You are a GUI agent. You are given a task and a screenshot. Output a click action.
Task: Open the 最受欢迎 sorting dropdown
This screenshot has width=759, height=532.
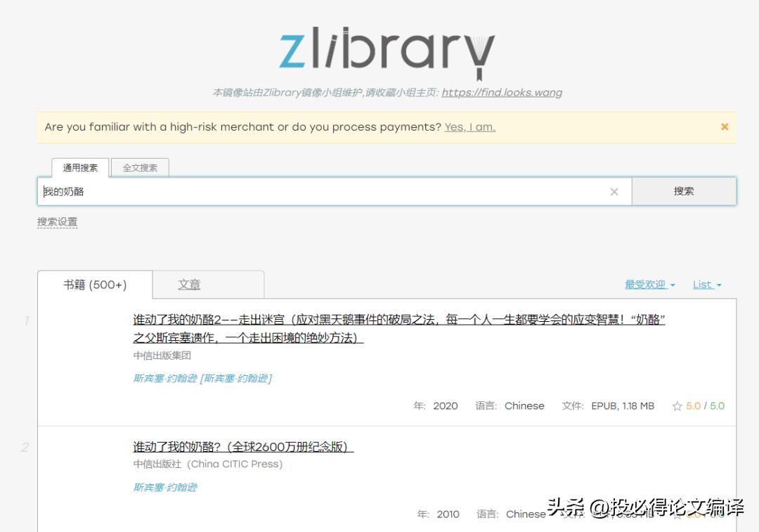tap(644, 284)
